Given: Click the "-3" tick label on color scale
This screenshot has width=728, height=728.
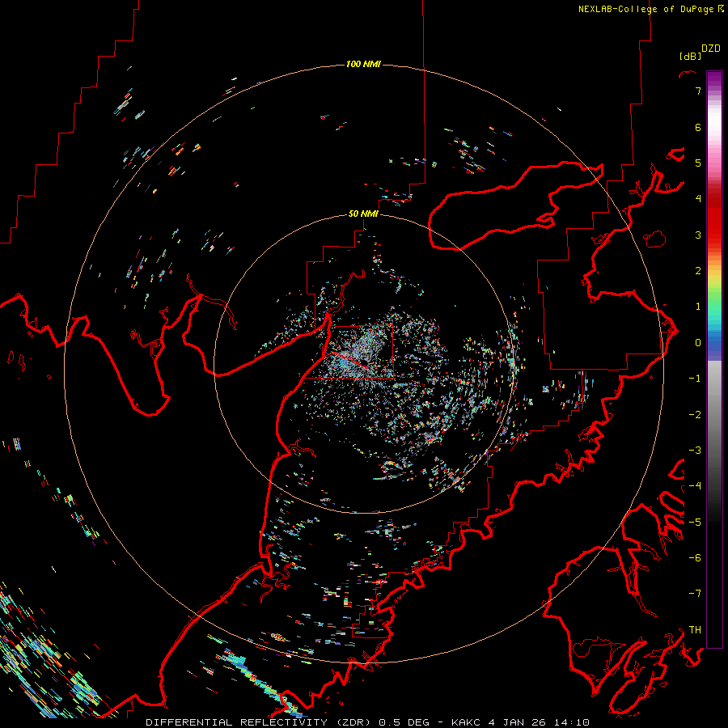Looking at the screenshot, I should [695, 451].
